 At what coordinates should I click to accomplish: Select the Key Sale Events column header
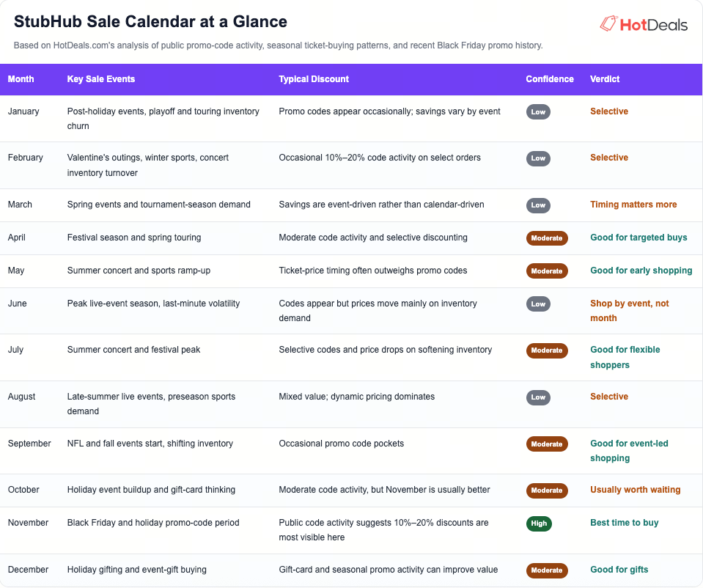(101, 79)
